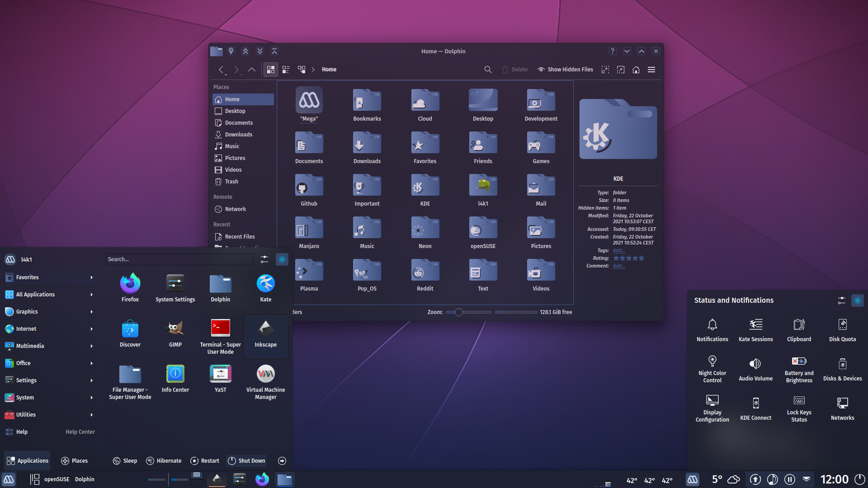Viewport: 868px width, 488px height.
Task: Launch Inkscape from favorites grid
Action: (266, 337)
